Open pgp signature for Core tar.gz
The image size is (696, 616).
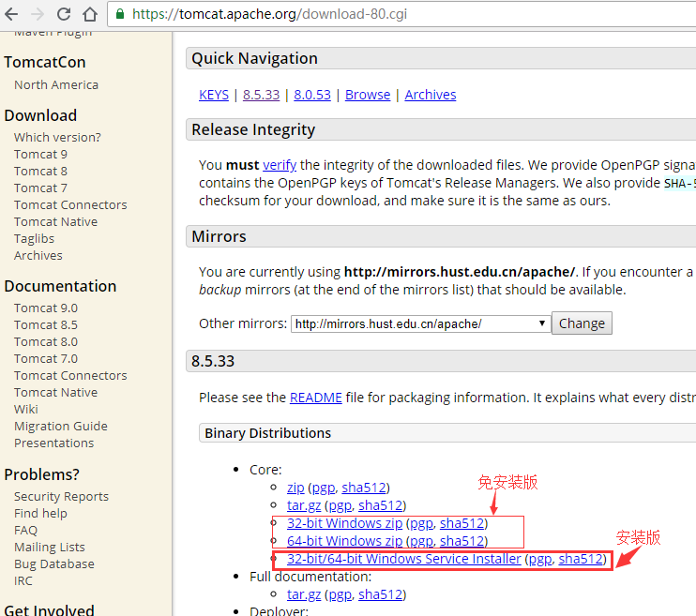coord(340,505)
